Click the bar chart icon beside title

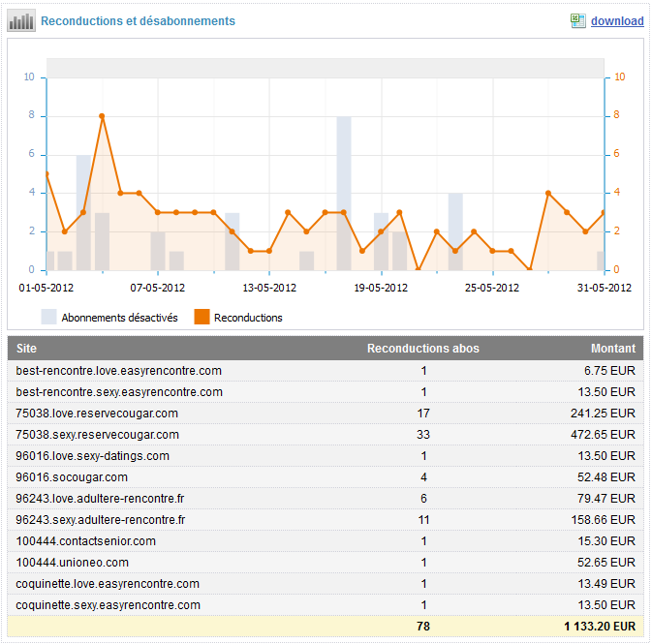(x=21, y=20)
